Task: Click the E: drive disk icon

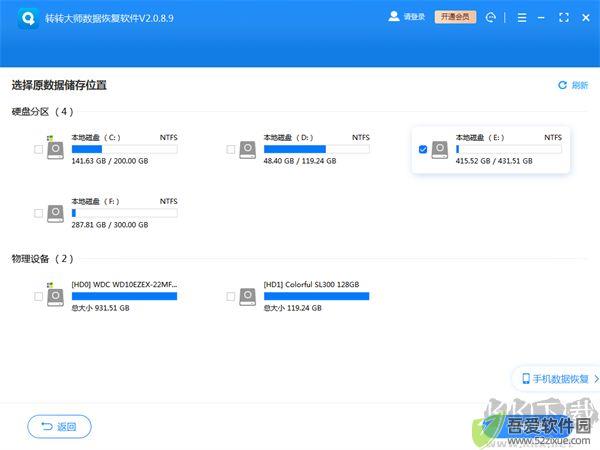Action: pyautogui.click(x=440, y=150)
